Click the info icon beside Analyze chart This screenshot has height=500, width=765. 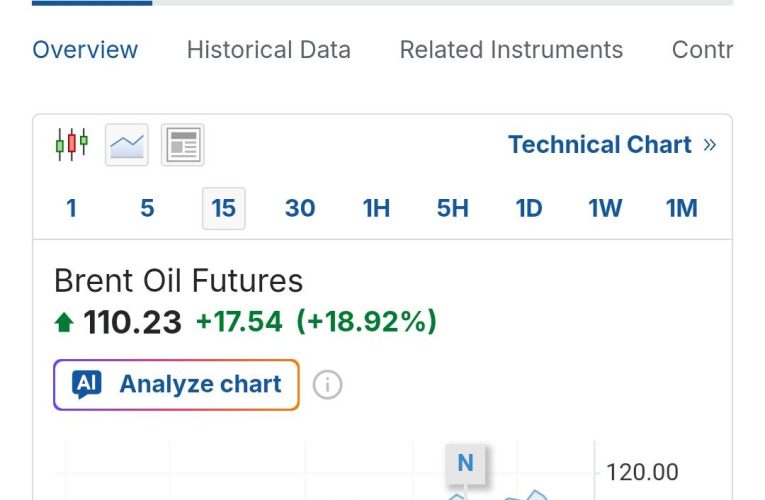(x=327, y=384)
